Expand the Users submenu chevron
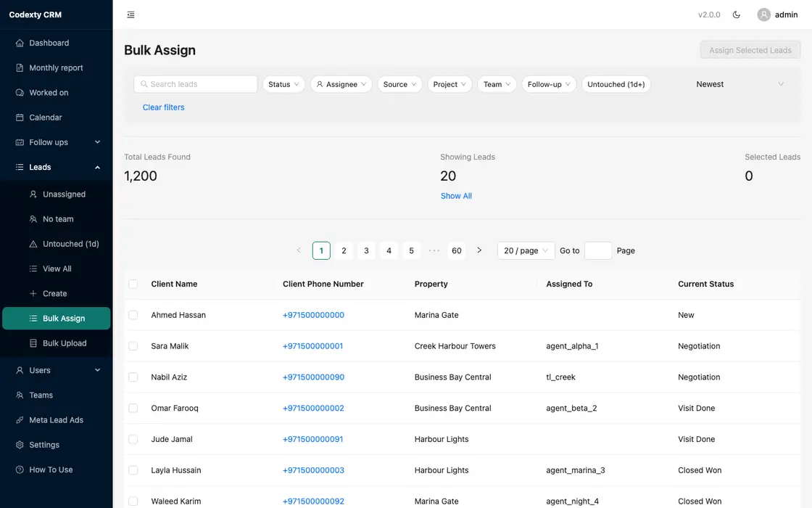 (97, 371)
